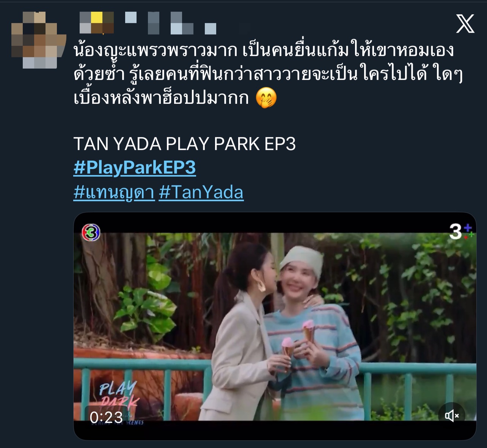Click the second Thai line of tweet text

click(x=268, y=74)
